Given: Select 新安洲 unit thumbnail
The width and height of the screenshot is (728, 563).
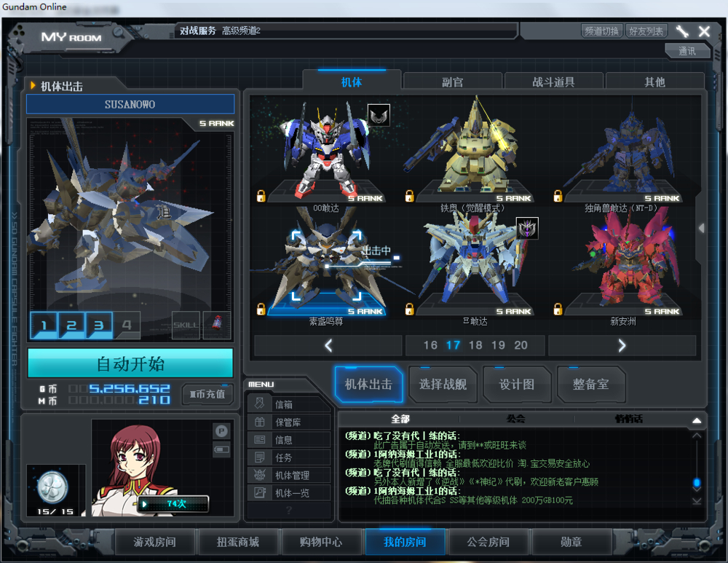Looking at the screenshot, I should coord(624,262).
